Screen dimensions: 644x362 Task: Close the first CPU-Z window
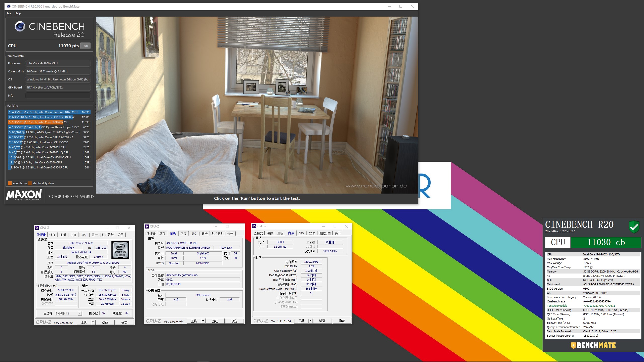click(129, 228)
